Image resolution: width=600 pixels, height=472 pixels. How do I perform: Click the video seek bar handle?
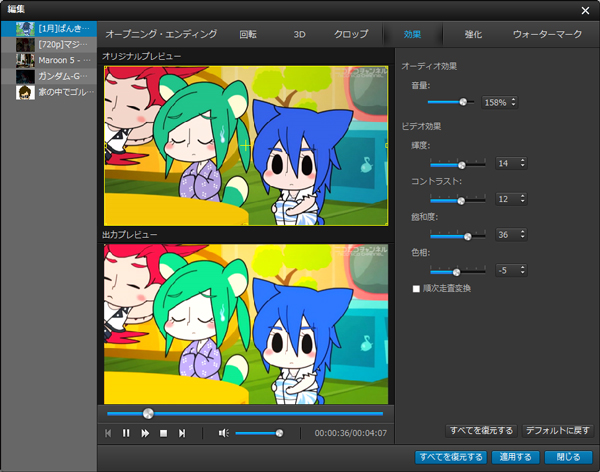(148, 413)
